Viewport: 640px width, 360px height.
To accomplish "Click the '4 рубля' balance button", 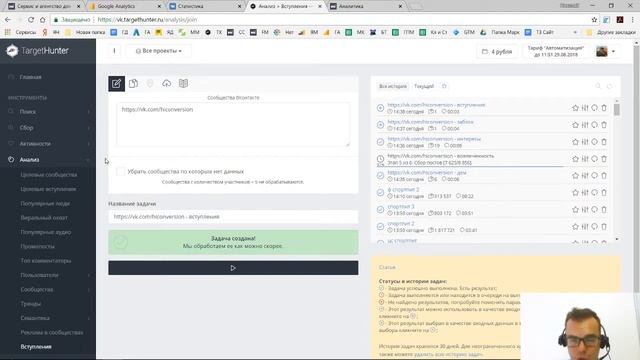I will click(497, 52).
